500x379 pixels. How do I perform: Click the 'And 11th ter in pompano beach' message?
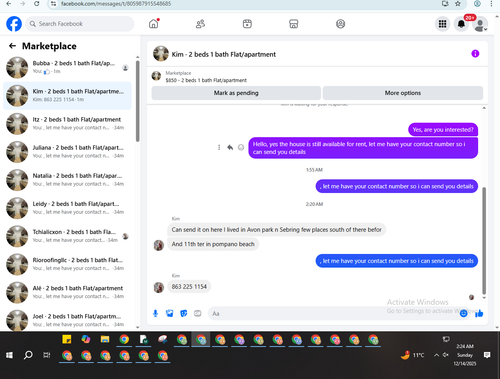point(213,244)
